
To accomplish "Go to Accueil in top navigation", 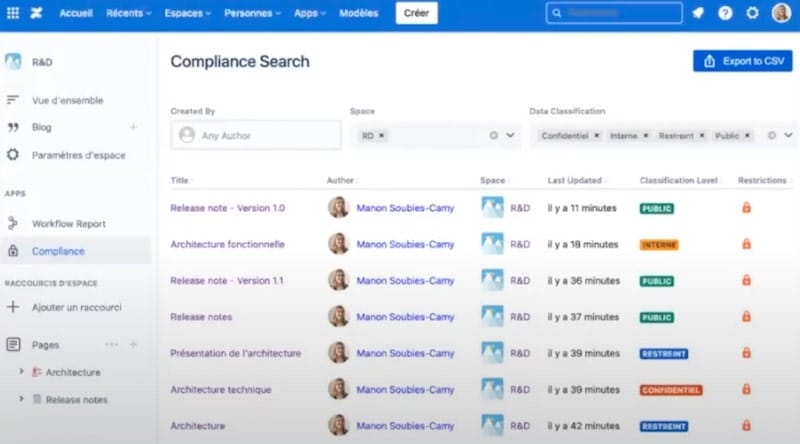I will pyautogui.click(x=76, y=13).
